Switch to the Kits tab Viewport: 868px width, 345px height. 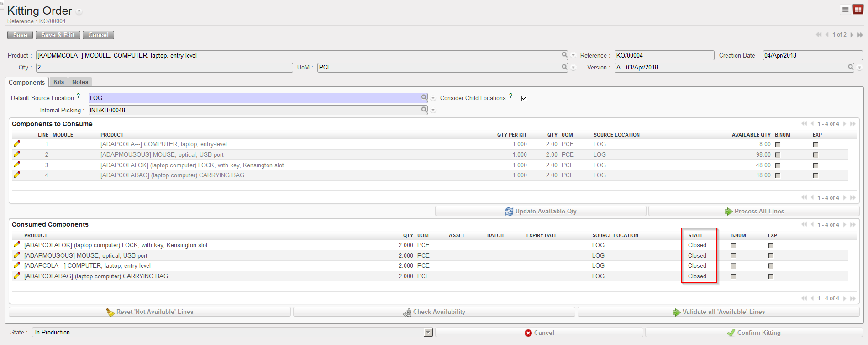click(x=58, y=82)
